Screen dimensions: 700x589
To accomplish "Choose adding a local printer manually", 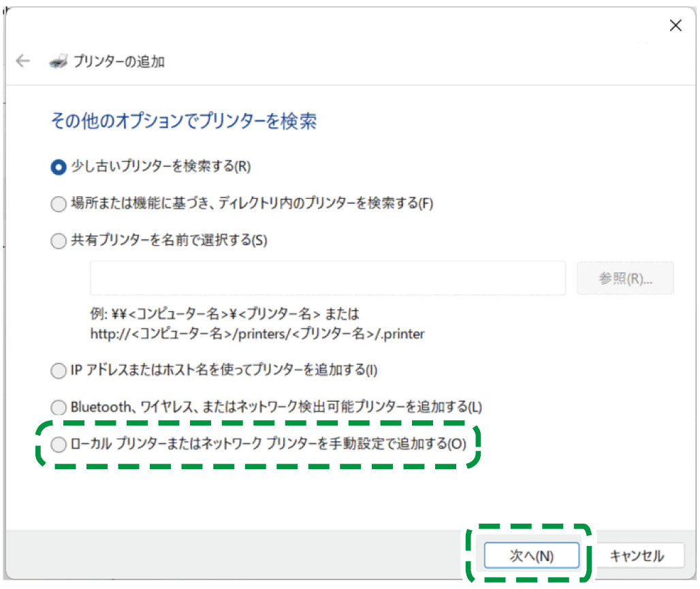I will click(x=58, y=444).
